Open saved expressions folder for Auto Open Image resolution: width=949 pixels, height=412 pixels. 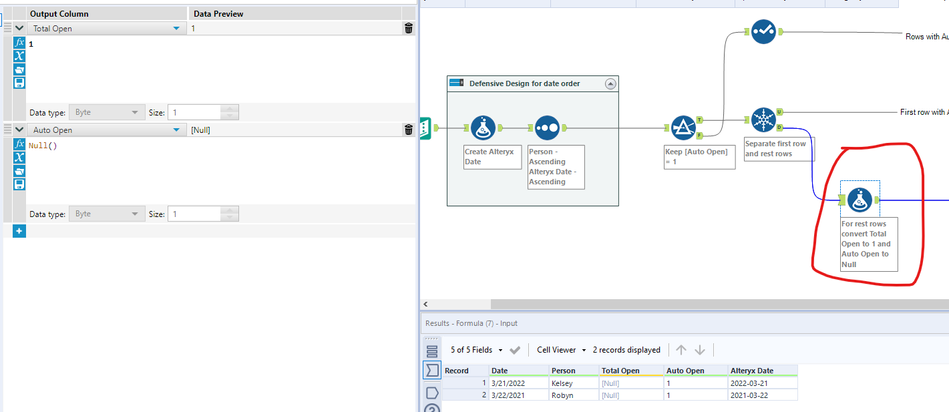19,171
